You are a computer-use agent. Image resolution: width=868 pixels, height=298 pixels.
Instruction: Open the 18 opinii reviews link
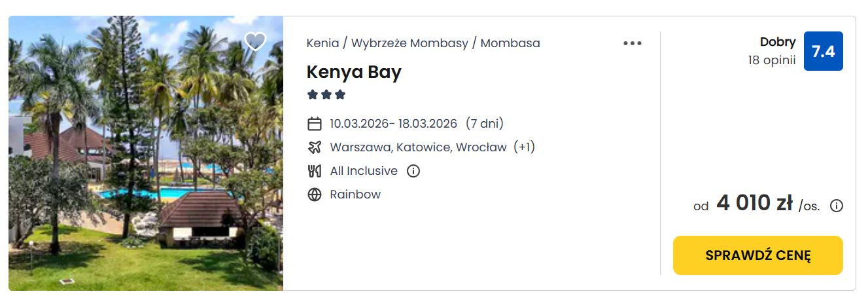[x=772, y=60]
